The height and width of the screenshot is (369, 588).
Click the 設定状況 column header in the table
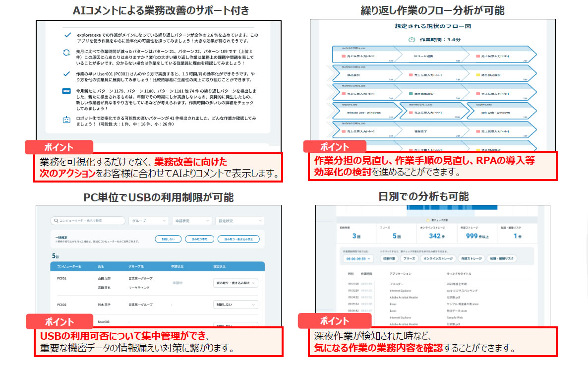[219, 267]
